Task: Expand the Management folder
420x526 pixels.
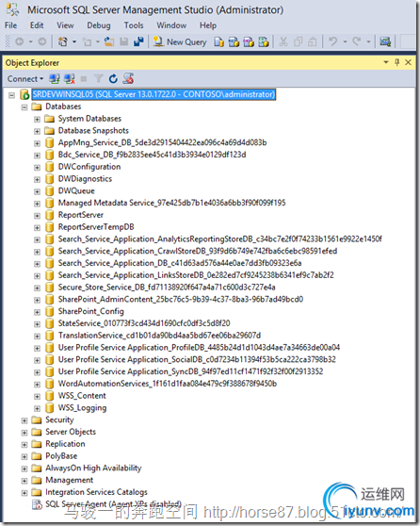Action: (x=24, y=481)
